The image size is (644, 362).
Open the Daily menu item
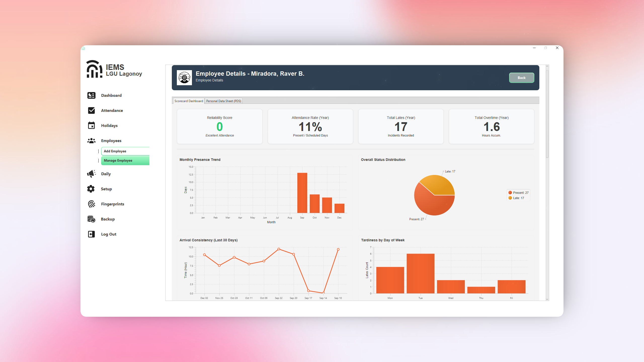106,174
